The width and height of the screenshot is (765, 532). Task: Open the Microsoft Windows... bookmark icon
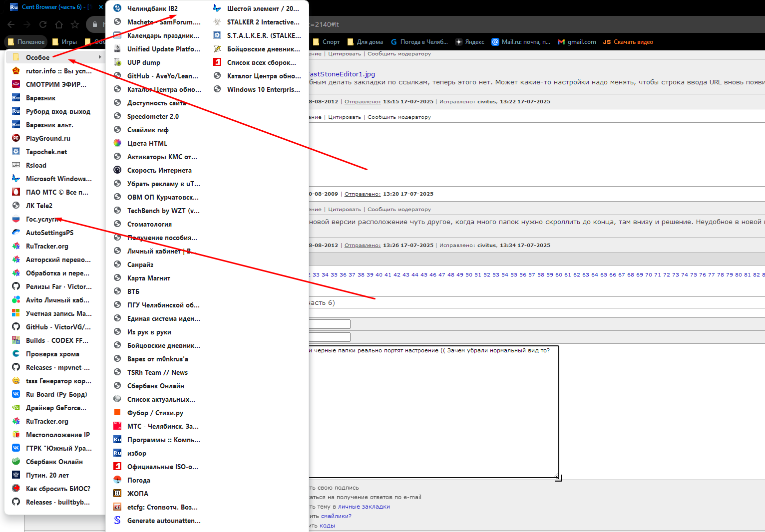[x=16, y=179]
